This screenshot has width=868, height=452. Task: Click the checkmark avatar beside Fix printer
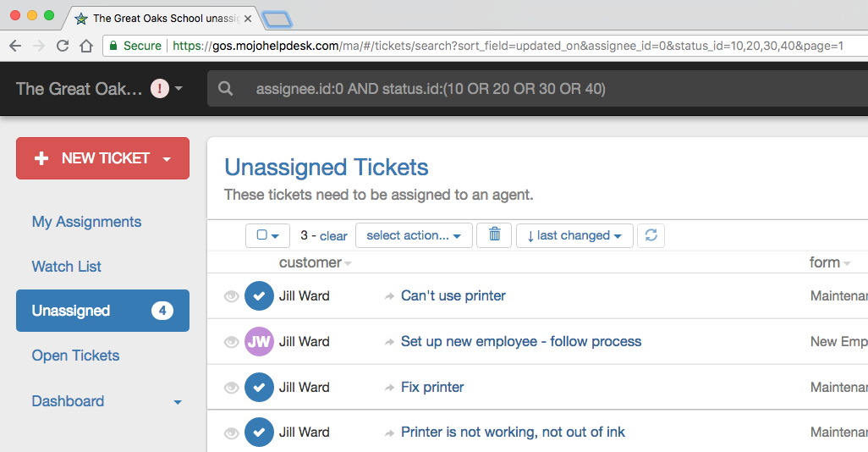pyautogui.click(x=259, y=388)
